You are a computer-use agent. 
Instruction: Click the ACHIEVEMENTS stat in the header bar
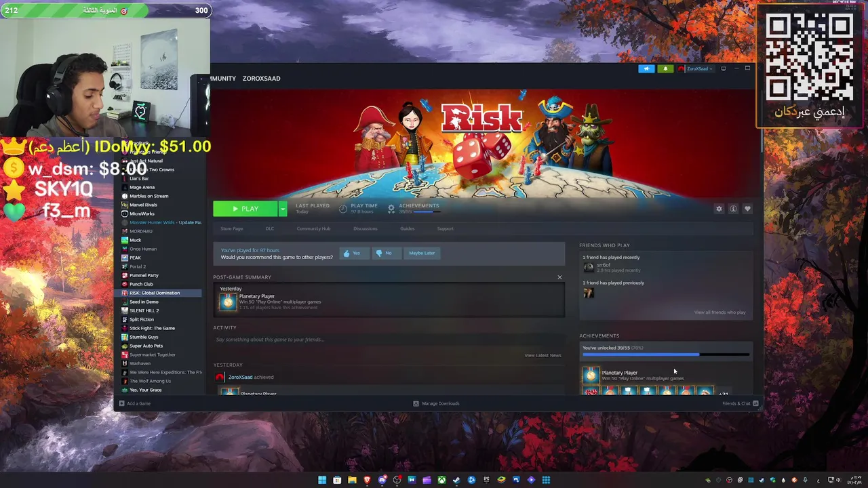pos(414,209)
